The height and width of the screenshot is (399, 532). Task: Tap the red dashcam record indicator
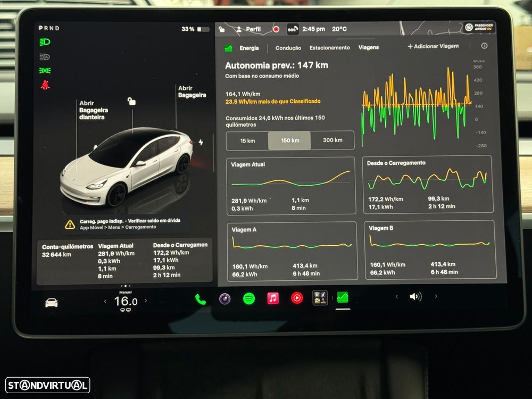coord(276,29)
